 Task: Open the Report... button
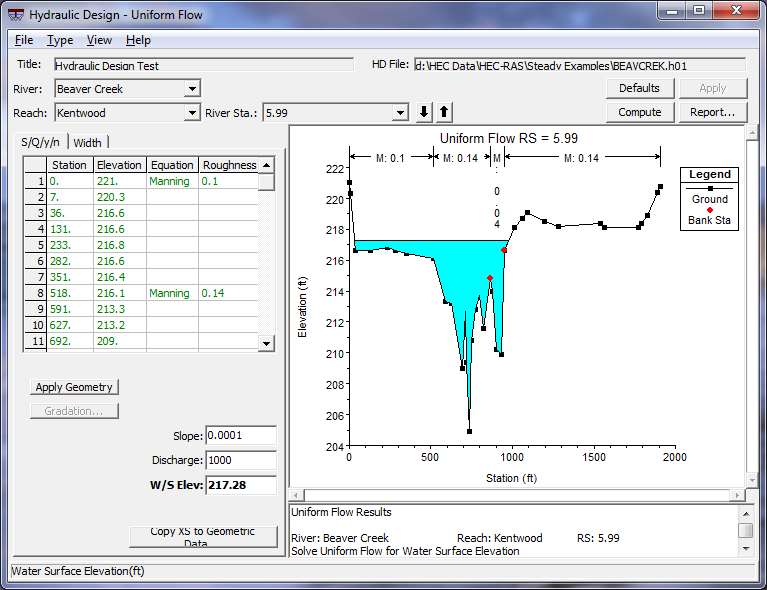click(x=712, y=112)
